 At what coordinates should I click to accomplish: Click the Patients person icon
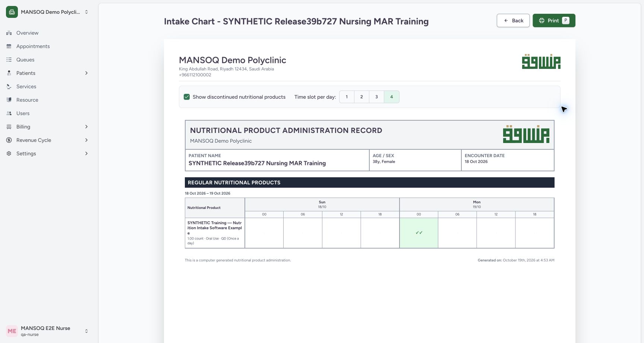[x=9, y=73]
